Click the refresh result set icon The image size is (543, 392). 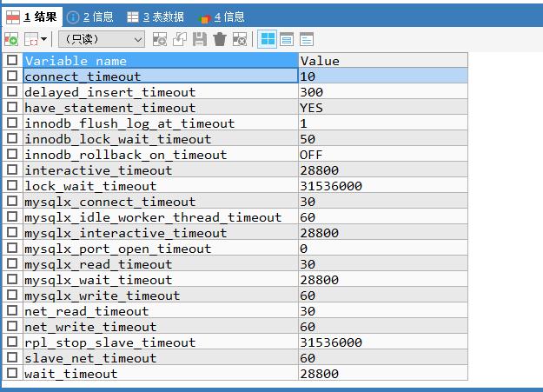pos(11,39)
